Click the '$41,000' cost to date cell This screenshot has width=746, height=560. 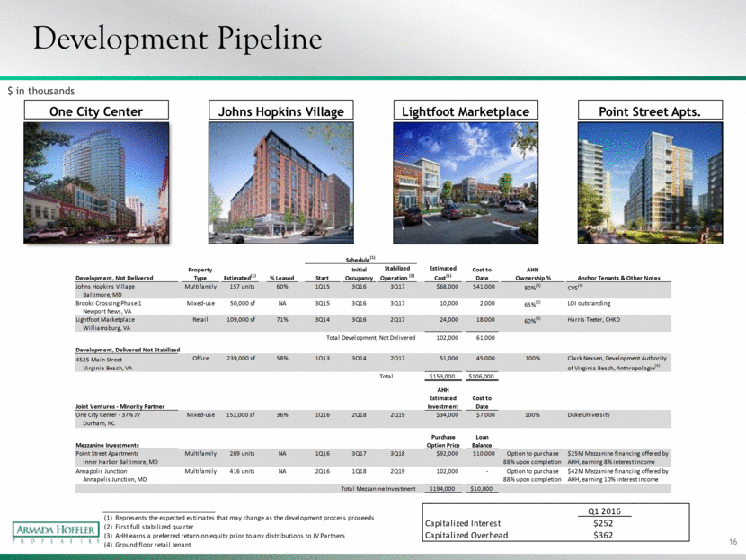pyautogui.click(x=484, y=287)
